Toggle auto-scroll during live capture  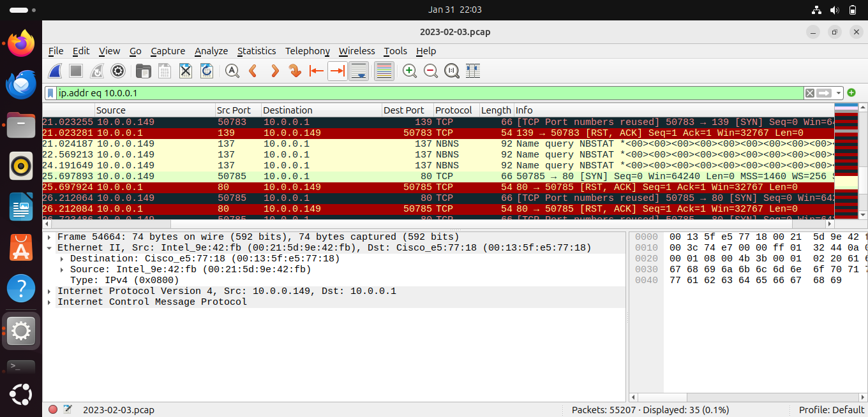359,71
